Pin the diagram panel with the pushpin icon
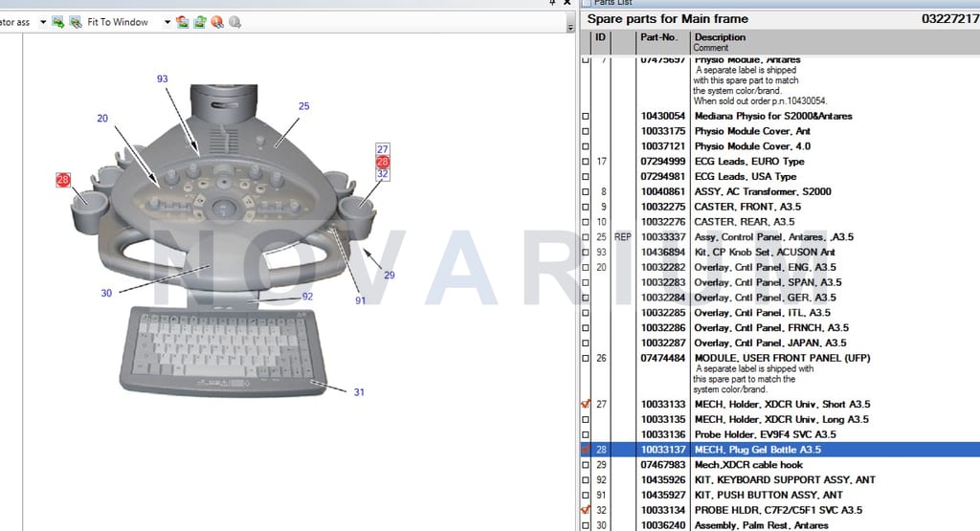Viewport: 980px width, 531px height. pos(552,3)
